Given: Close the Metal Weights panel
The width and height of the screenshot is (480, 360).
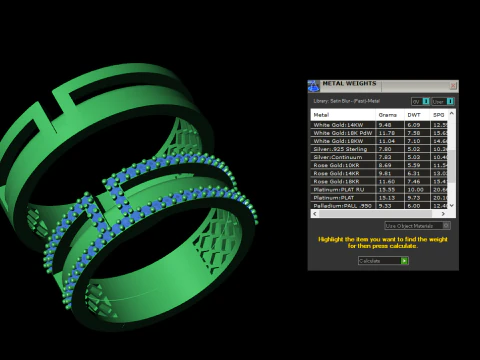Looking at the screenshot, I should [x=453, y=86].
